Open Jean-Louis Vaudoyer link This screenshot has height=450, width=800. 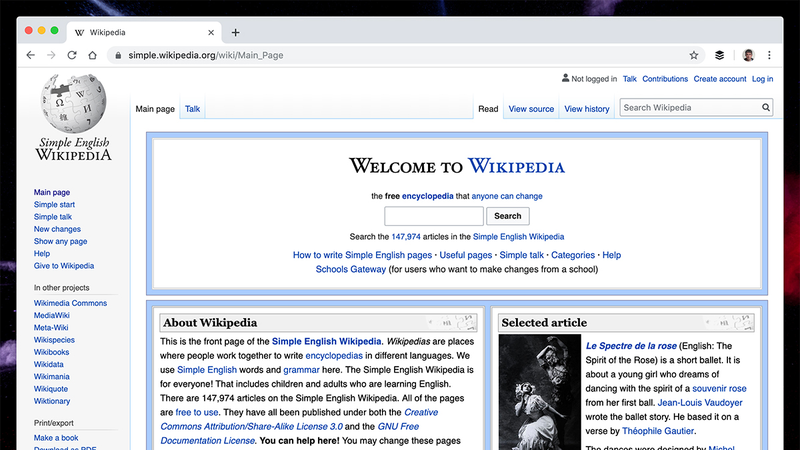click(x=700, y=403)
